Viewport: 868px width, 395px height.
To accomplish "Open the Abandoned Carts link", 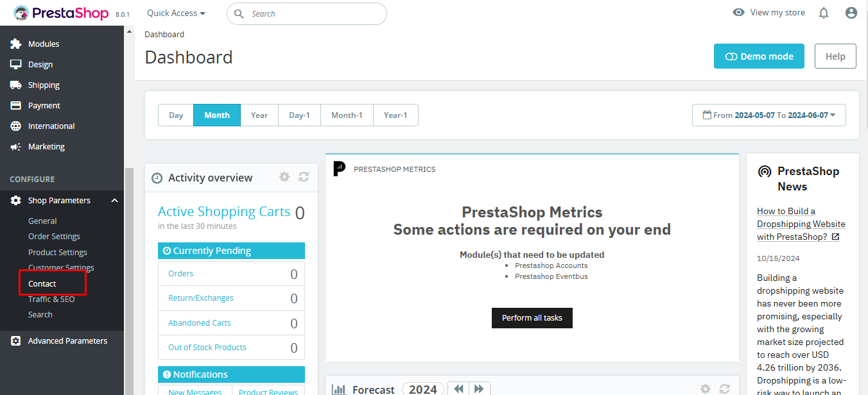I will click(200, 323).
